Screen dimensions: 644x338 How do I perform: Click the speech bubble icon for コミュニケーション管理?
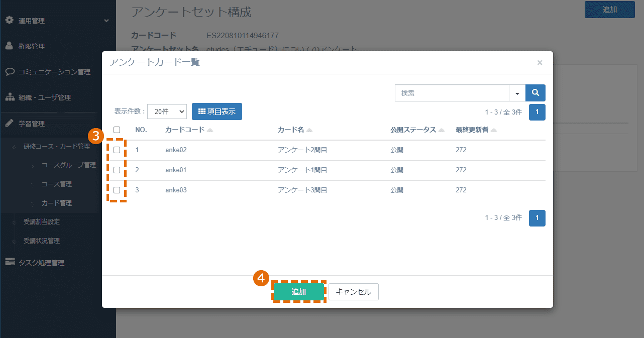point(9,72)
